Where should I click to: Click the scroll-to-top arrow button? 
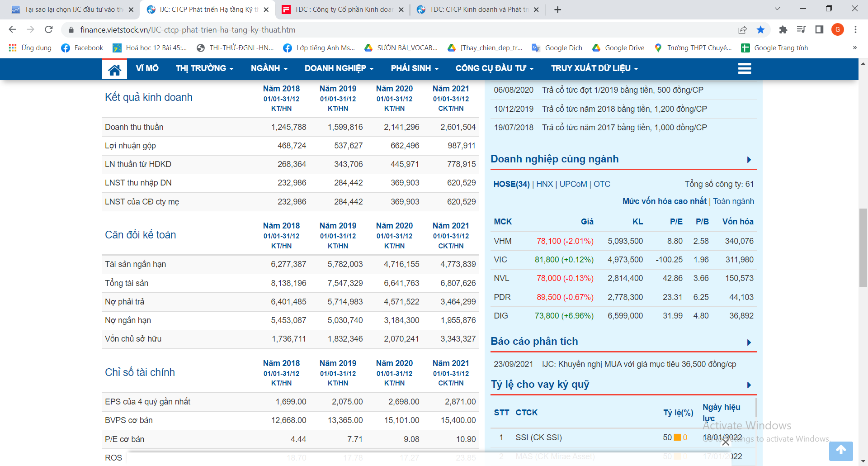[x=841, y=451]
